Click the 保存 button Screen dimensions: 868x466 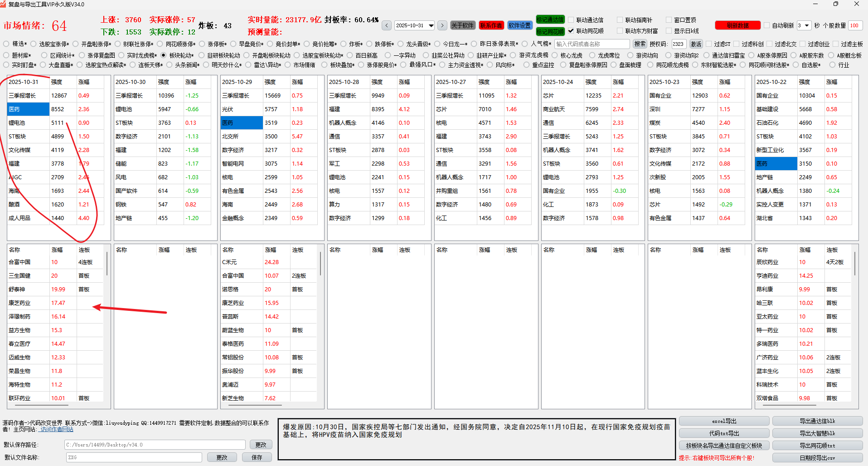[x=257, y=457]
